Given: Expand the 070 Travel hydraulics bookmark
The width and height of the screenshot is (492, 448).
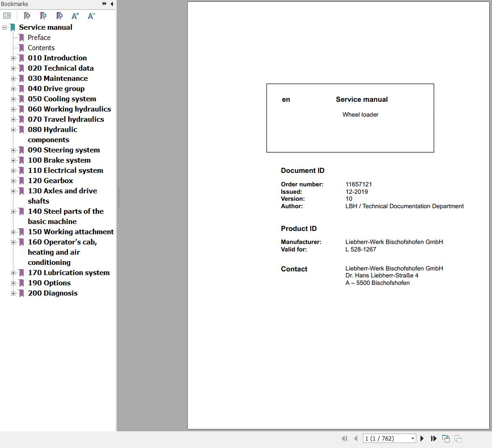Looking at the screenshot, I should (x=13, y=119).
